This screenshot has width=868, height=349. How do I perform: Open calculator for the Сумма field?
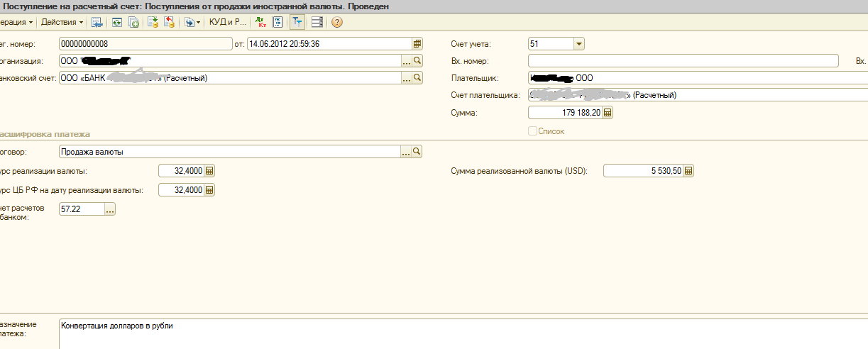point(607,112)
